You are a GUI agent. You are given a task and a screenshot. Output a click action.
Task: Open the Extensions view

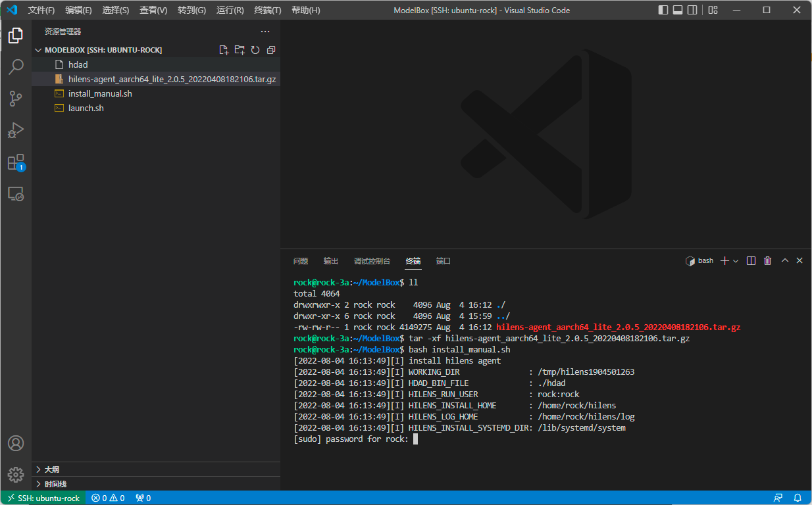coord(16,162)
